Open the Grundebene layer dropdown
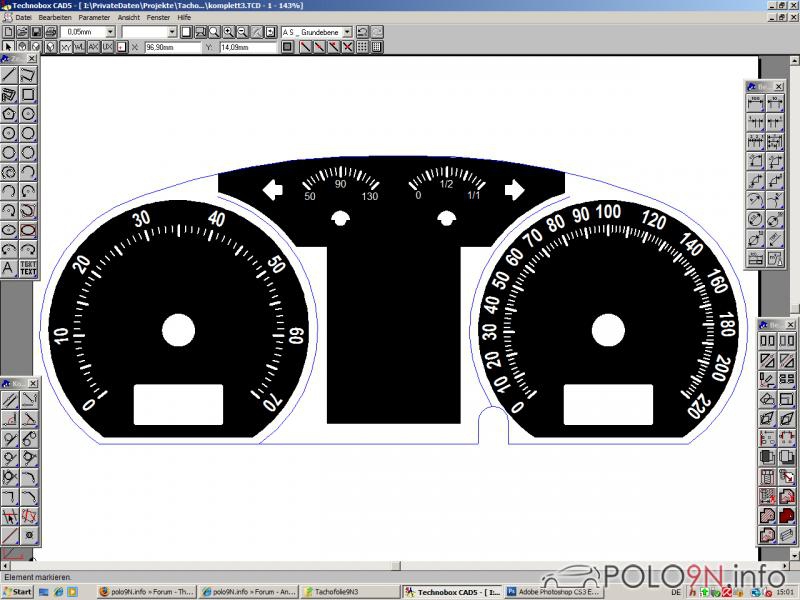The height and width of the screenshot is (600, 800). pyautogui.click(x=347, y=32)
